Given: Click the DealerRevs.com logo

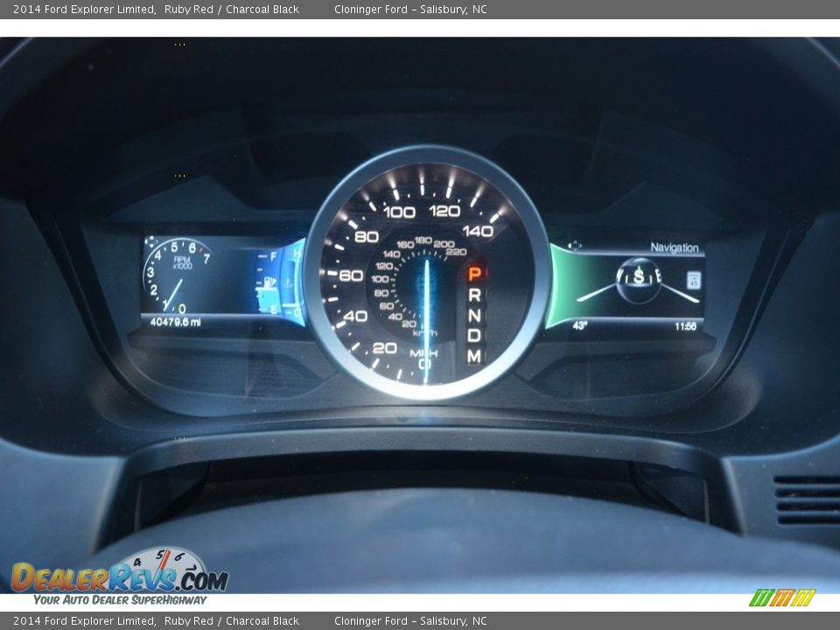Looking at the screenshot, I should click(119, 576).
